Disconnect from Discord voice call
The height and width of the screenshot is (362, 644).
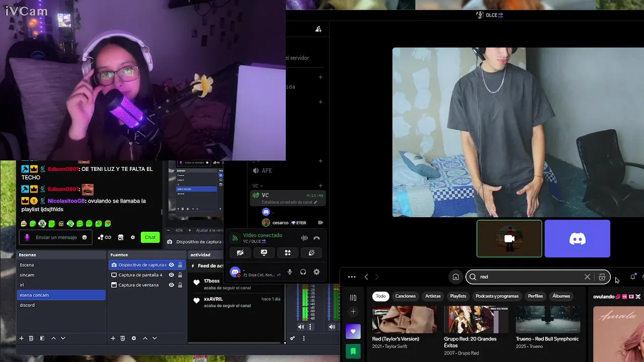coord(316,238)
